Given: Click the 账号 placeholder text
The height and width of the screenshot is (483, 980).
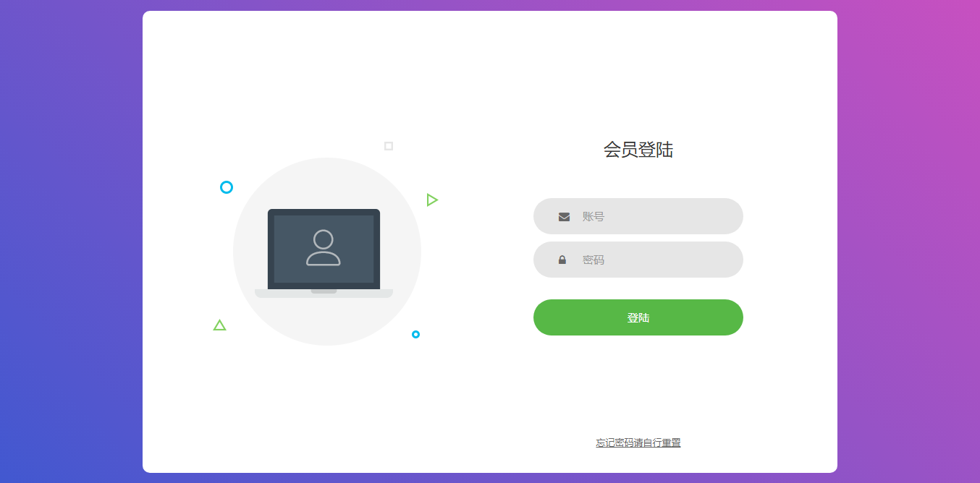Looking at the screenshot, I should [593, 216].
